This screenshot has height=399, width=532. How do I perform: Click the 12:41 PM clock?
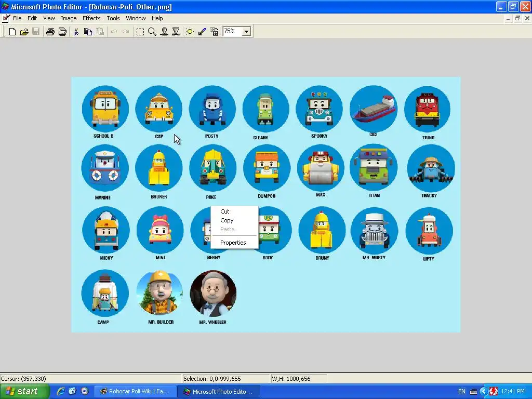click(x=513, y=392)
